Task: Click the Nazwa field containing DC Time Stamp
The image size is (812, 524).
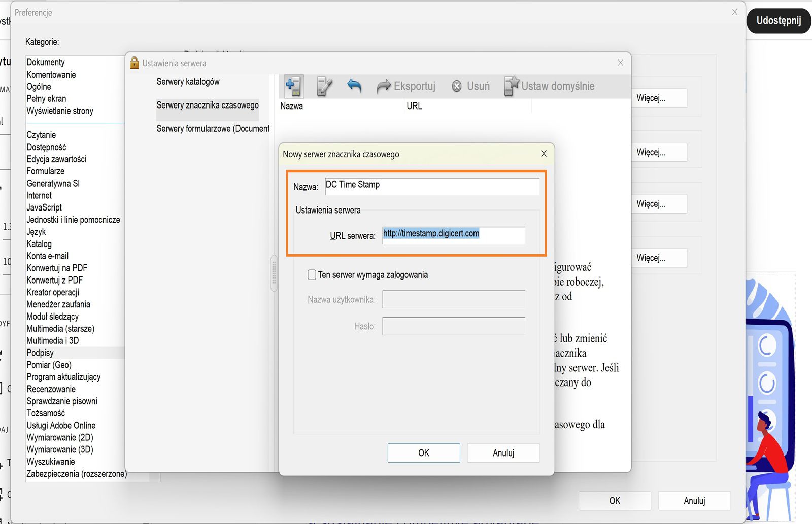Action: [x=432, y=186]
